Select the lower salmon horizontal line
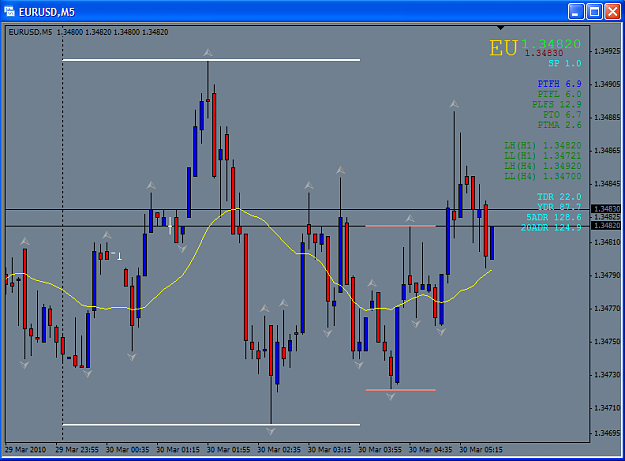Viewport: 625px width, 461px height. coord(401,390)
